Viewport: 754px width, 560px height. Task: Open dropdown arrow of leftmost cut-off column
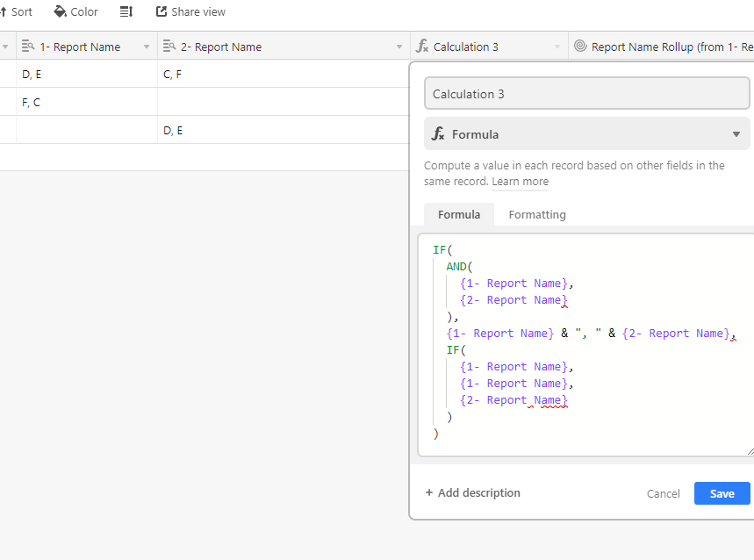[x=5, y=47]
